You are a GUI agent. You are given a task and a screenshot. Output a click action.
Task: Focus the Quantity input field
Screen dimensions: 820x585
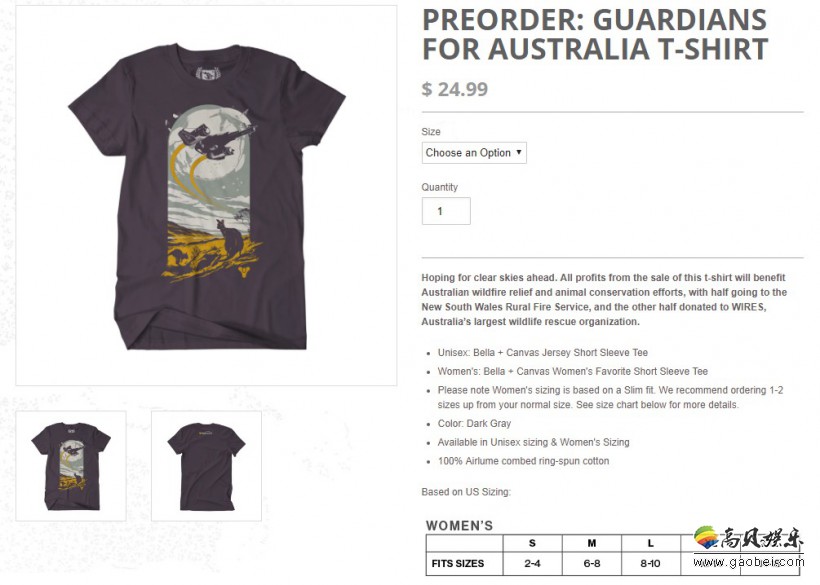(446, 211)
